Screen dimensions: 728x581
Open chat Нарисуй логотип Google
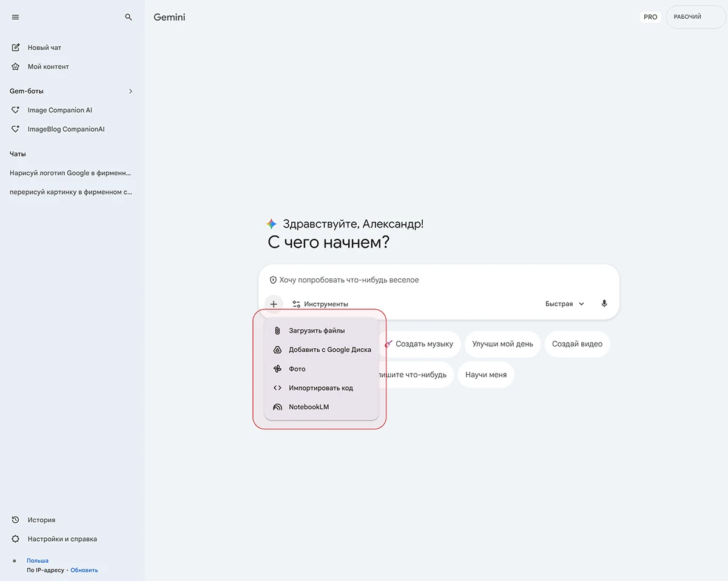point(70,173)
